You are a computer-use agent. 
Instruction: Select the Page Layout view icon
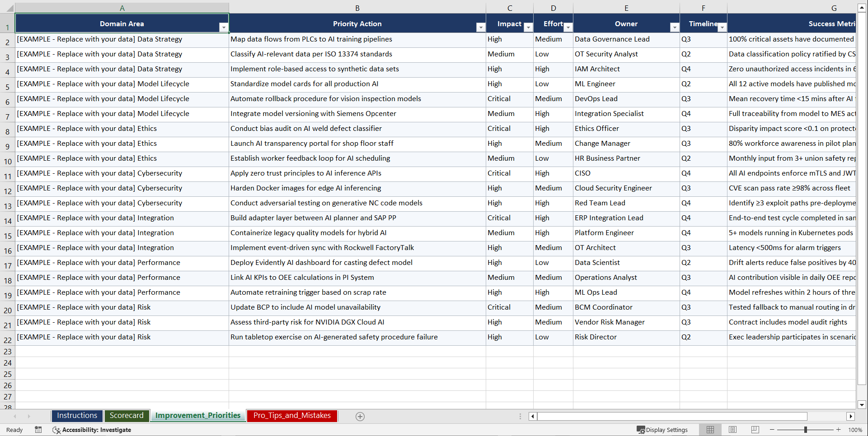(x=732, y=430)
